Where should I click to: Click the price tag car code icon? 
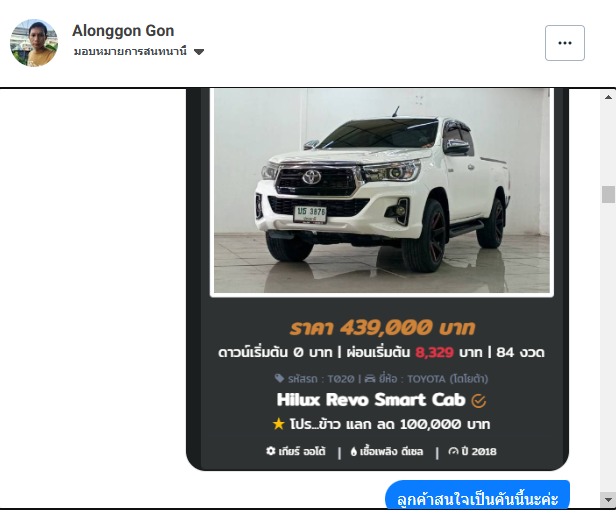click(279, 378)
